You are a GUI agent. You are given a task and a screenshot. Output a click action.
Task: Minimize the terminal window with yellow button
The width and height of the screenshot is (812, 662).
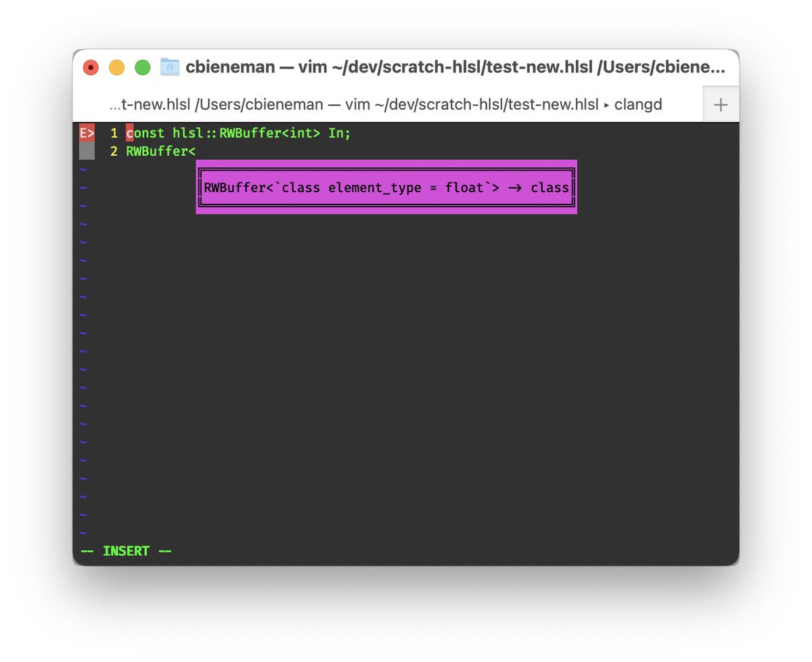tap(116, 67)
